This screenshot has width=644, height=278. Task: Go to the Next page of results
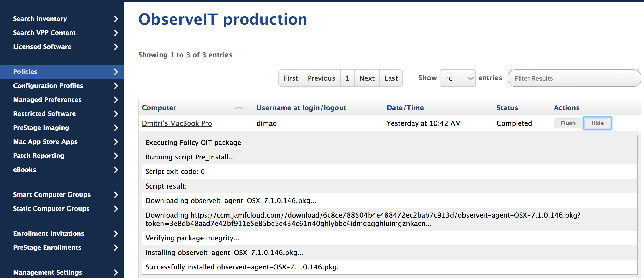pyautogui.click(x=367, y=78)
